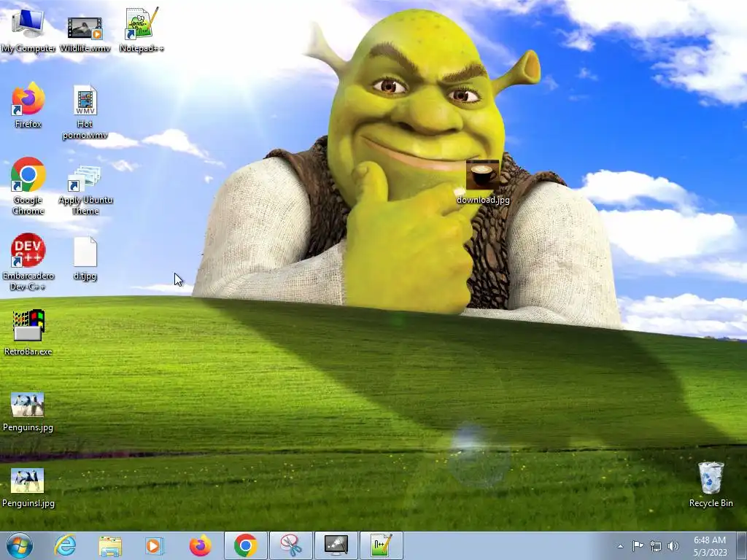Viewport: 747px width, 560px height.
Task: Open the Action Center flag icon
Action: (638, 546)
